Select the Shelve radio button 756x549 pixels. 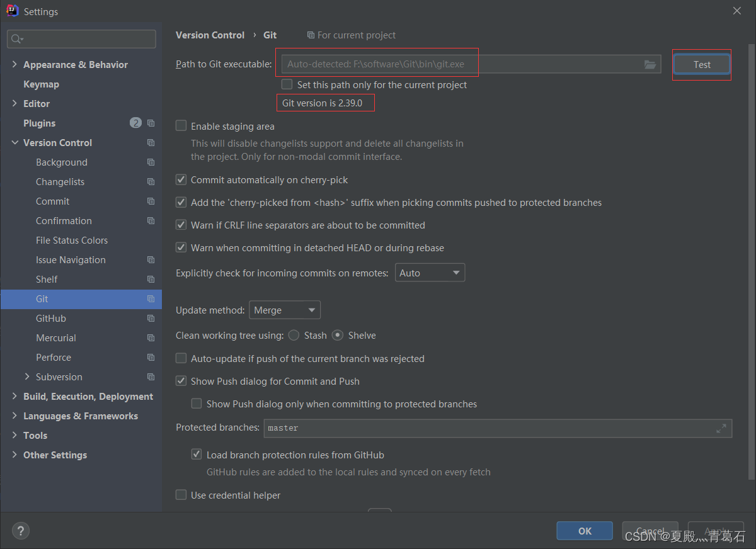pyautogui.click(x=338, y=336)
